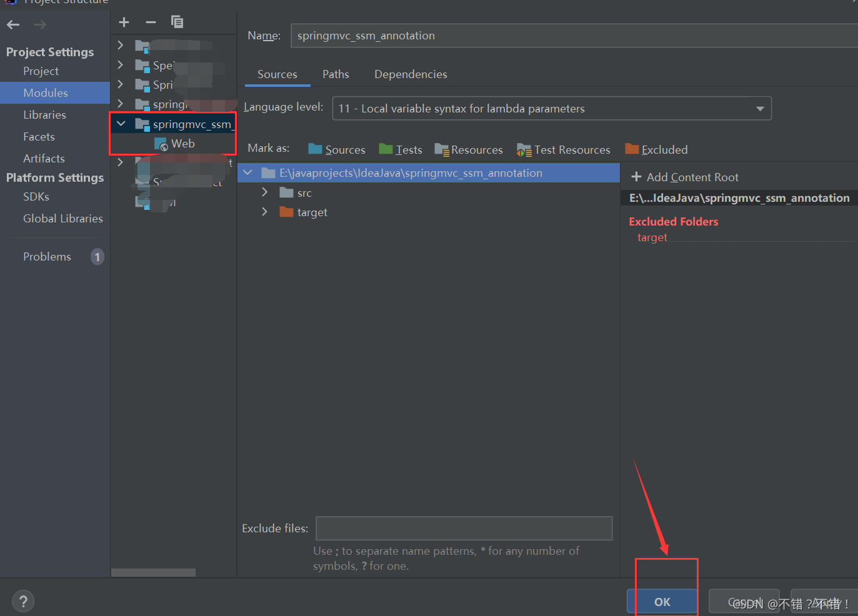This screenshot has height=616, width=858.
Task: Collapse the content root E:\javaprojects tree
Action: point(248,172)
